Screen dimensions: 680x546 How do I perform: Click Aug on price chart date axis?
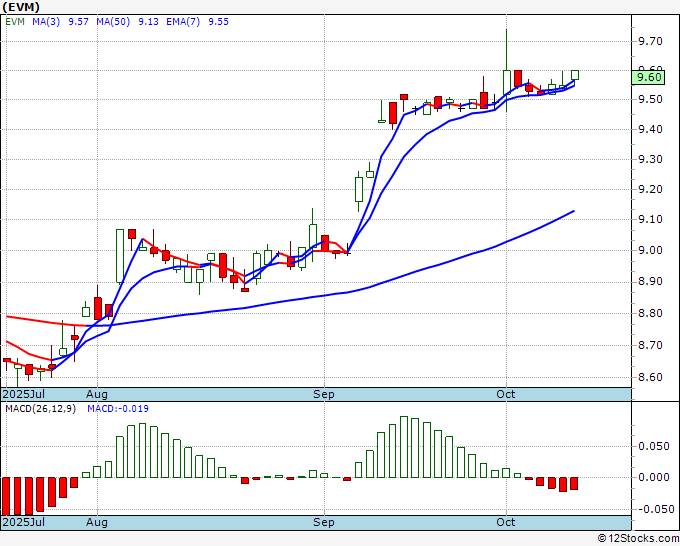[x=97, y=394]
